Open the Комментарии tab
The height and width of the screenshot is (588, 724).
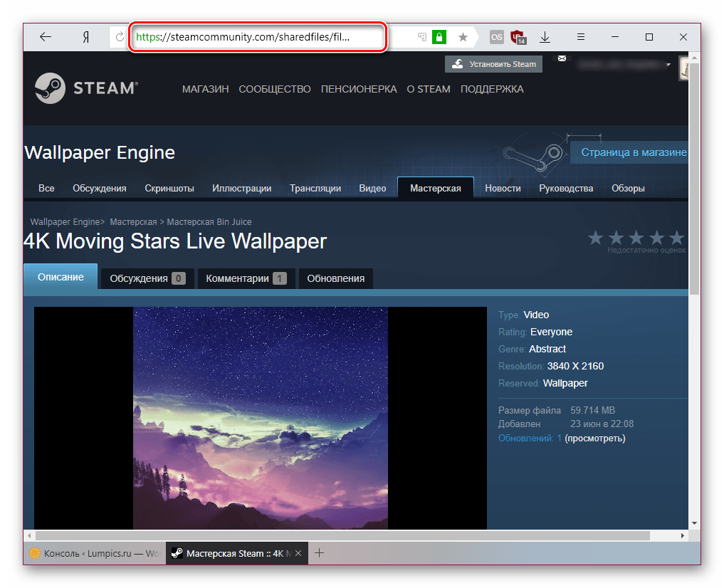tap(246, 278)
